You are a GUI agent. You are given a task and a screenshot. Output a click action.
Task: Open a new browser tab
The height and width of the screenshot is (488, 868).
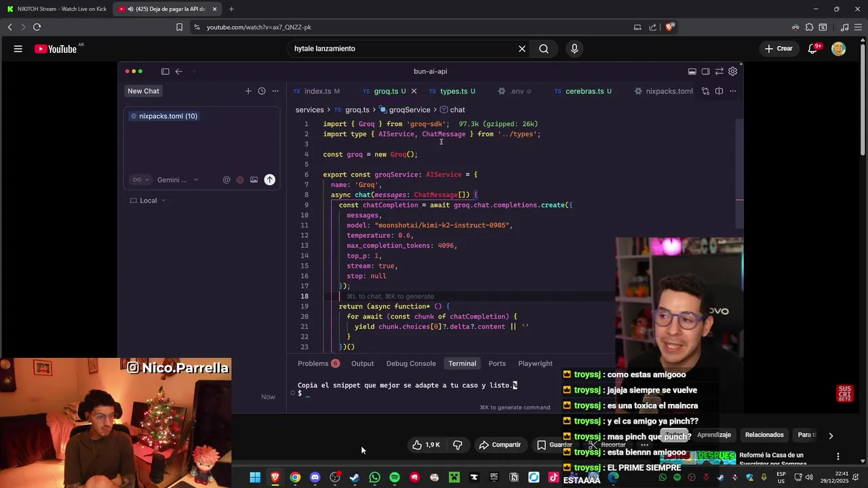[231, 9]
